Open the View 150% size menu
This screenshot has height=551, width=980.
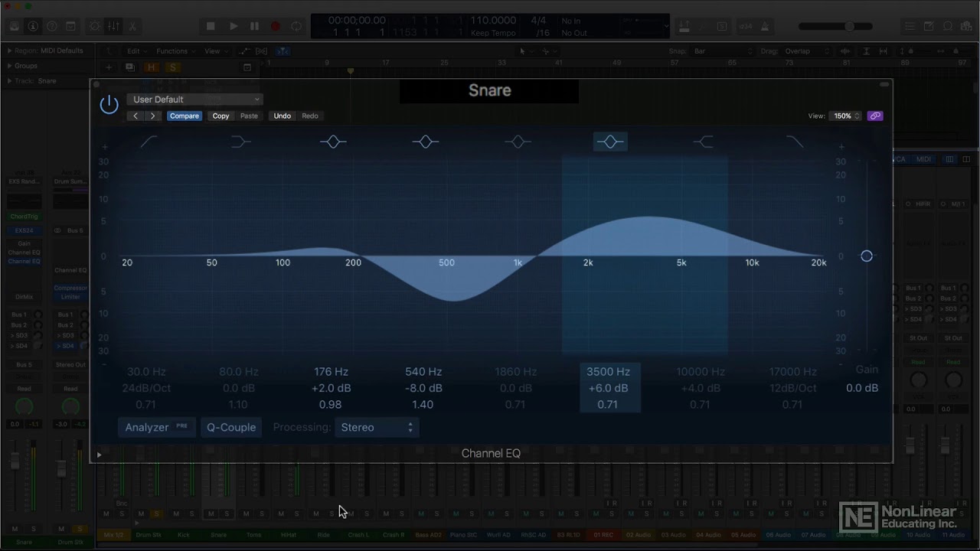[x=846, y=116]
